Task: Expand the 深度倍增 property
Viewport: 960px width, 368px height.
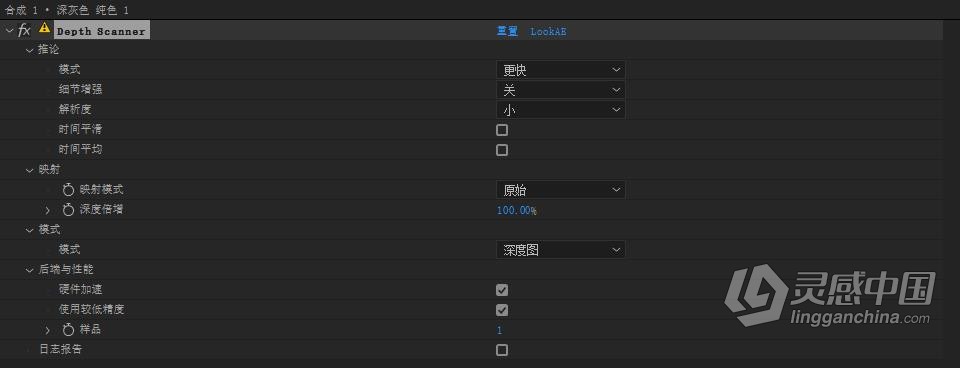Action: (48, 210)
